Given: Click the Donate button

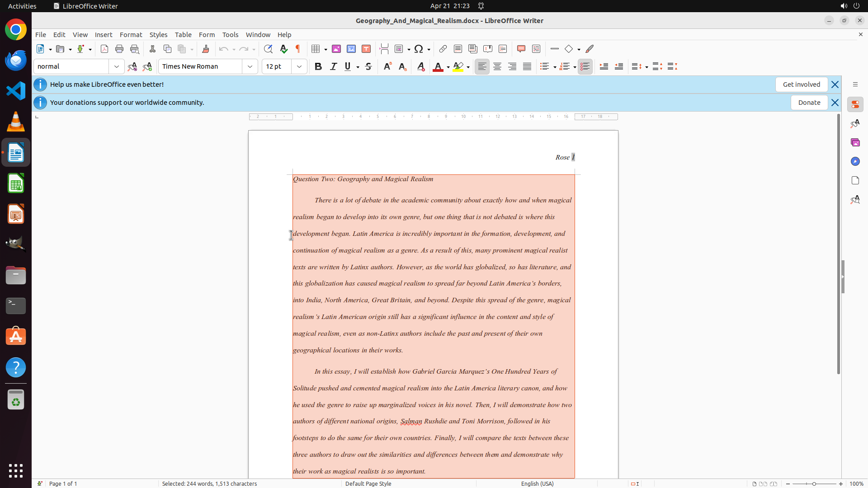Looking at the screenshot, I should click(x=809, y=103).
